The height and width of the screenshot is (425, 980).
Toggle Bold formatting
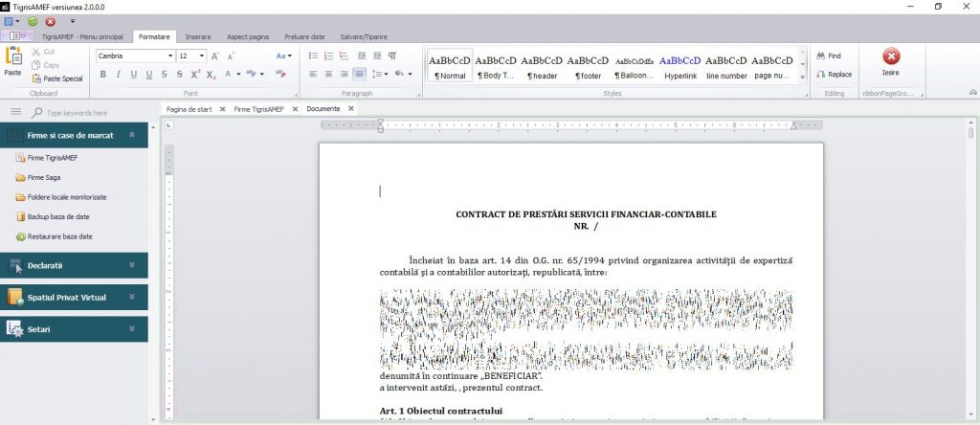click(x=103, y=75)
